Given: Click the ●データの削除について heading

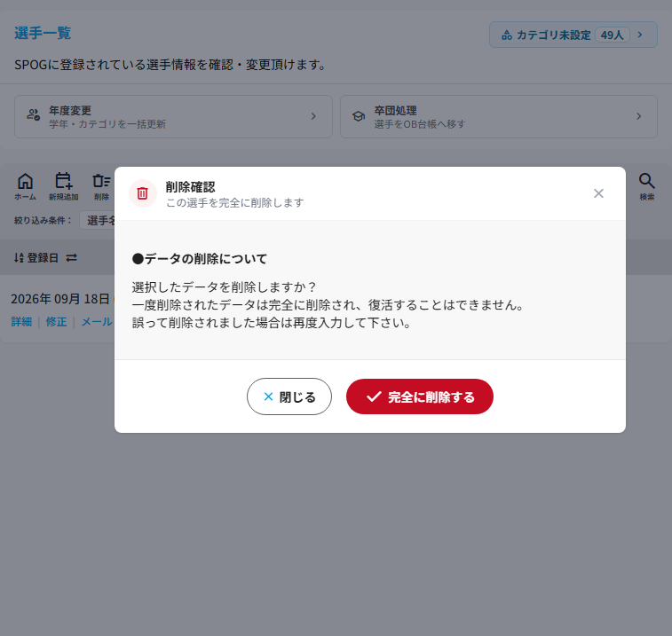Looking at the screenshot, I should click(x=199, y=259).
